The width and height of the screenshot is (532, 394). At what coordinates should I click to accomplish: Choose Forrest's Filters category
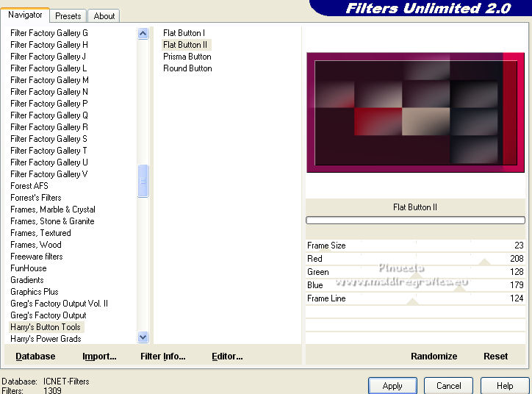point(36,198)
